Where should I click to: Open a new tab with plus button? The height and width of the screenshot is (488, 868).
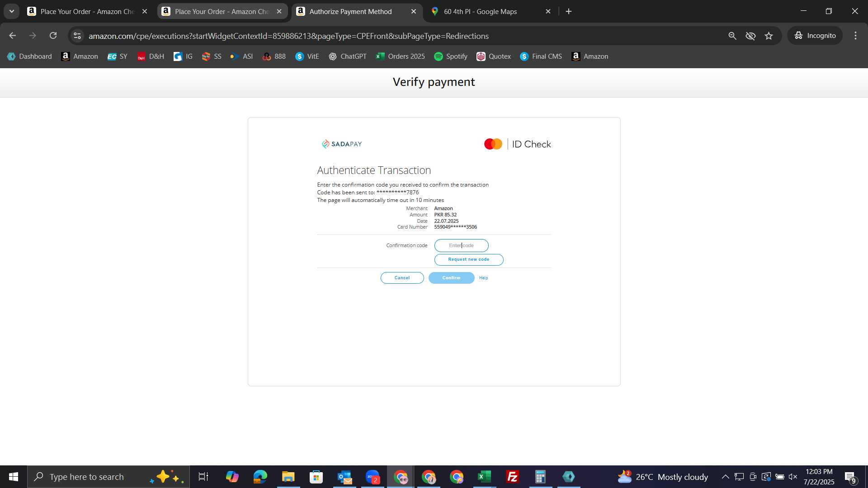569,11
